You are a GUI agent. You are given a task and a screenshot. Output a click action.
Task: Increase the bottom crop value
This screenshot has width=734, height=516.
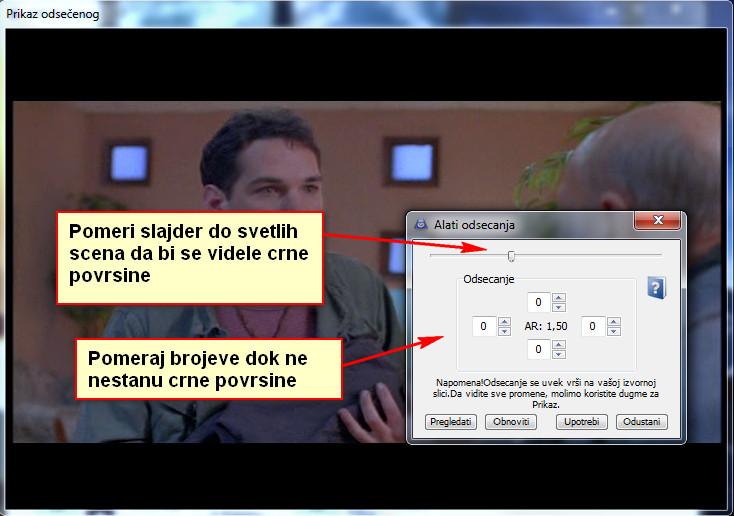[x=558, y=345]
